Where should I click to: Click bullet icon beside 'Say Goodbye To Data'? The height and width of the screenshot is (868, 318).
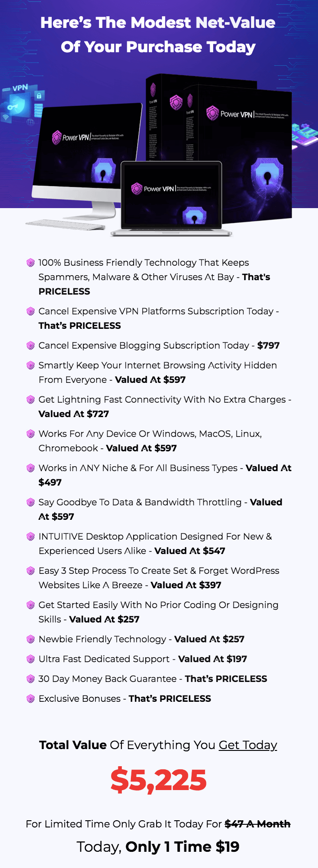click(31, 502)
